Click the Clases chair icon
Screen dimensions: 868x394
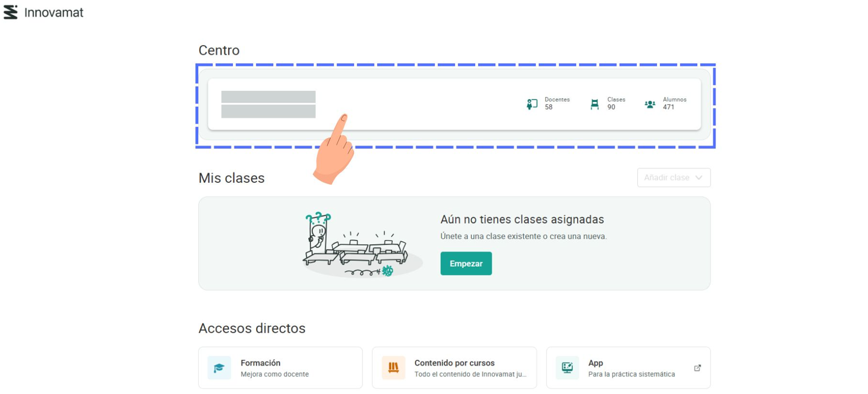[x=594, y=104]
